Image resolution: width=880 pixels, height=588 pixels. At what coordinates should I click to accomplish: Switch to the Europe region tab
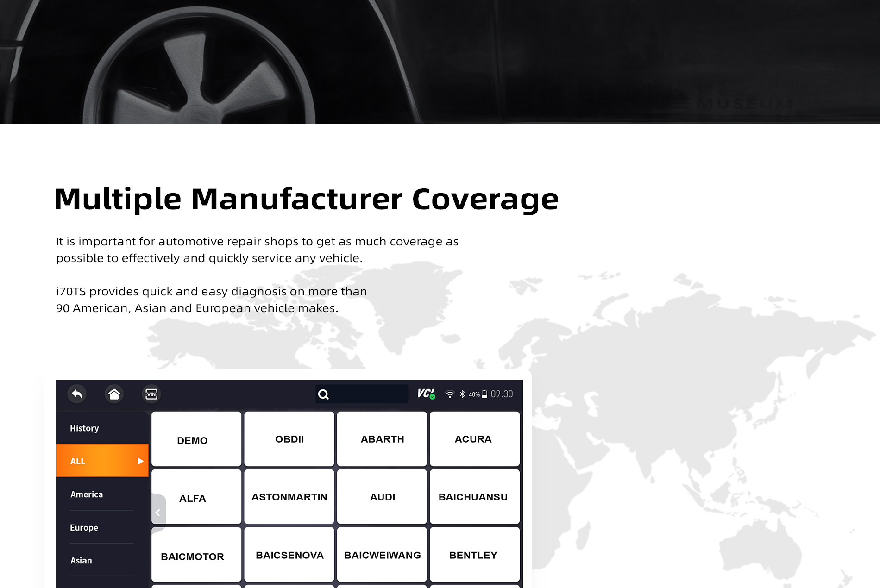coord(84,528)
